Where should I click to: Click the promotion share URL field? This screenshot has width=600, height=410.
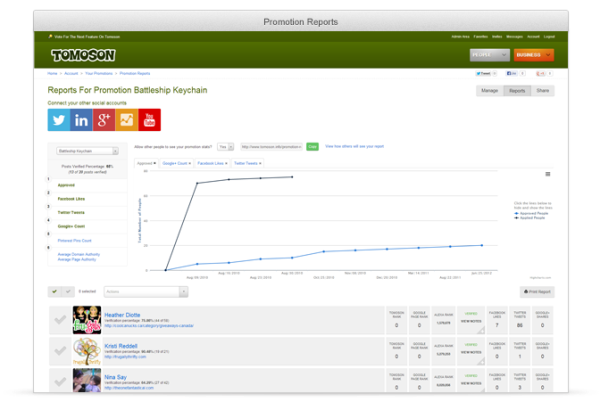[x=271, y=146]
